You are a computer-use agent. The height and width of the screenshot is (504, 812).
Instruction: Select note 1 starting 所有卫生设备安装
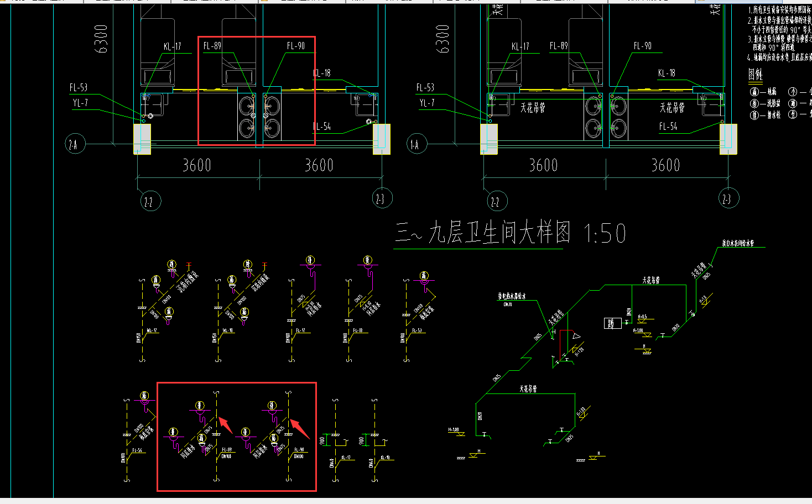coord(780,10)
